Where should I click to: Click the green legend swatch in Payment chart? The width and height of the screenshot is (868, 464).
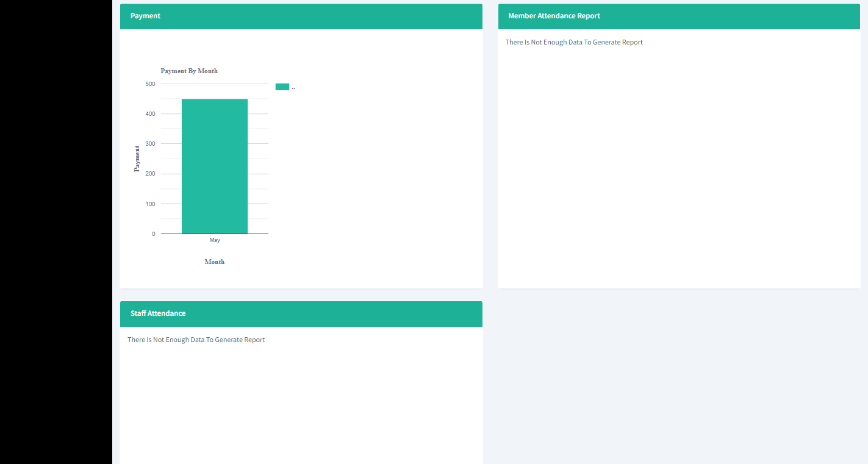[282, 87]
